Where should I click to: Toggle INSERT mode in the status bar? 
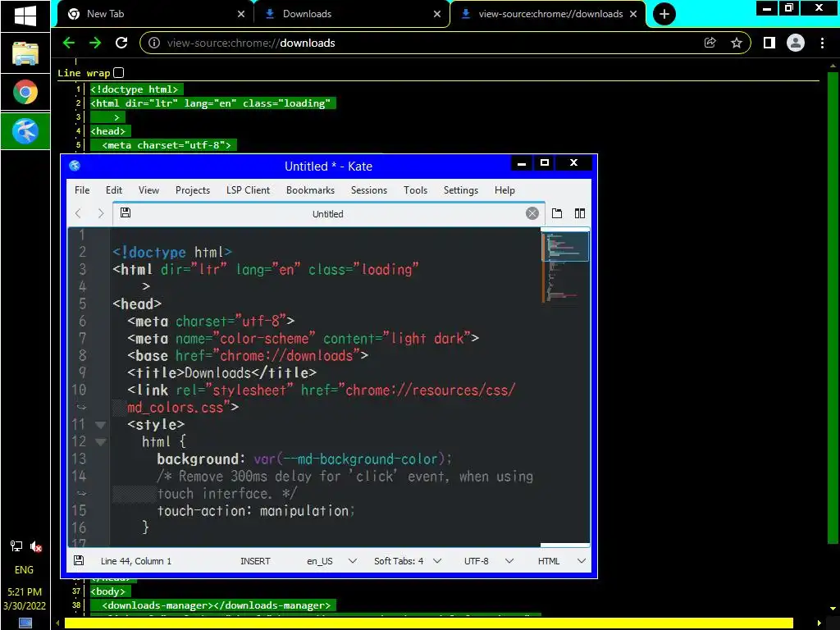click(255, 561)
